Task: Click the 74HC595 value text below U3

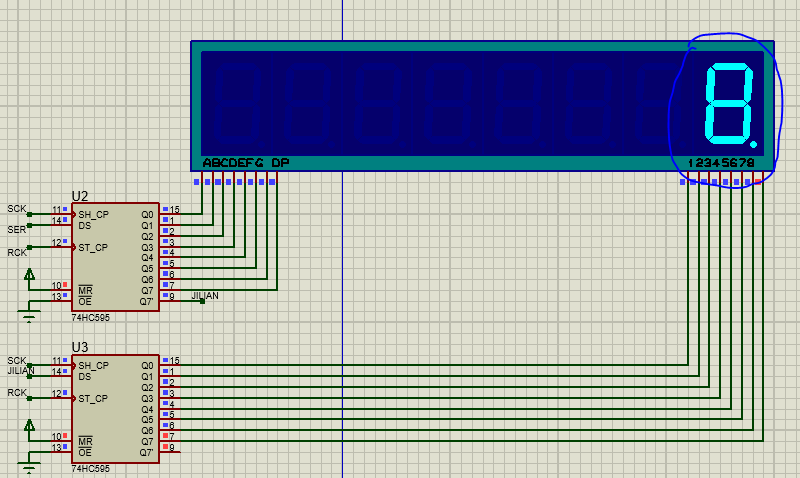Action: (90, 468)
